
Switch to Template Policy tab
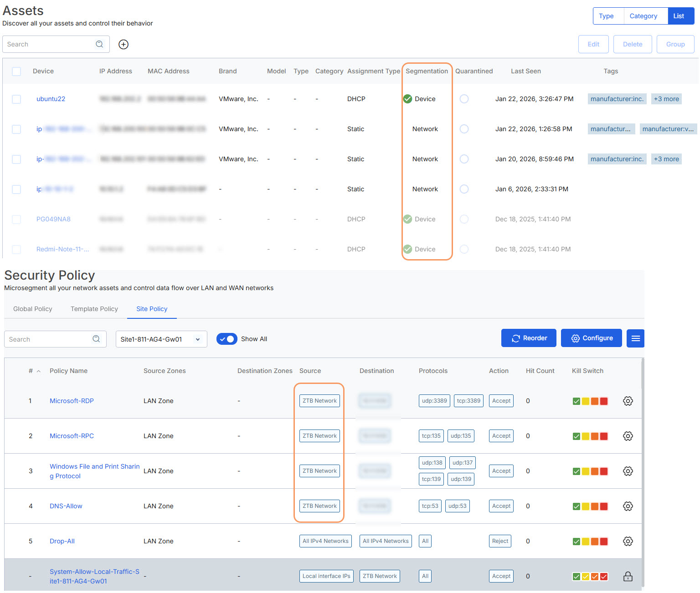(94, 309)
